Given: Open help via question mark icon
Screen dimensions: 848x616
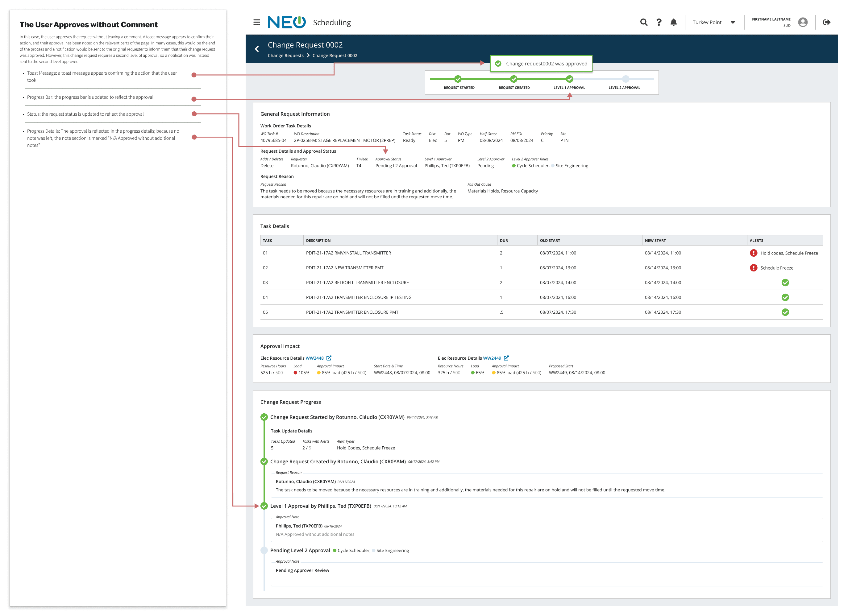Looking at the screenshot, I should 659,23.
